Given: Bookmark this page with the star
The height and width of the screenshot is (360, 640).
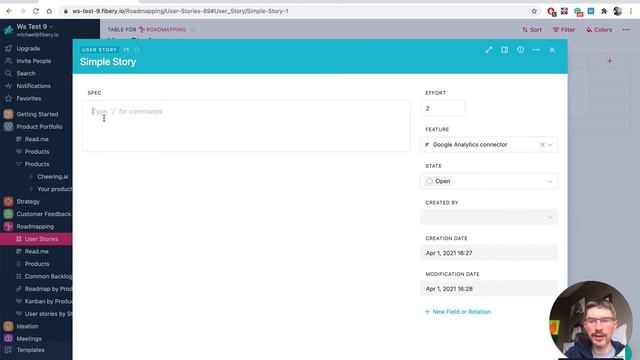Looking at the screenshot, I should pos(534,11).
